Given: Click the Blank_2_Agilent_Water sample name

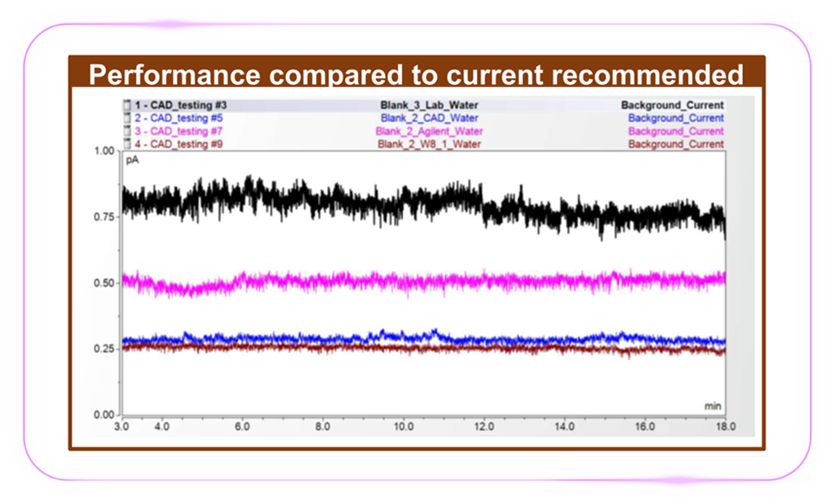Looking at the screenshot, I should pos(429,131).
